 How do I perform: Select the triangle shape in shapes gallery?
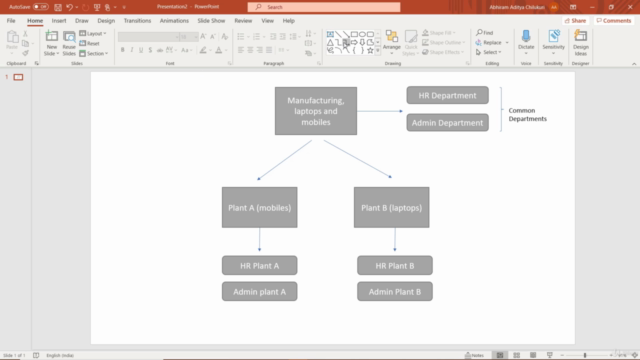point(330,42)
